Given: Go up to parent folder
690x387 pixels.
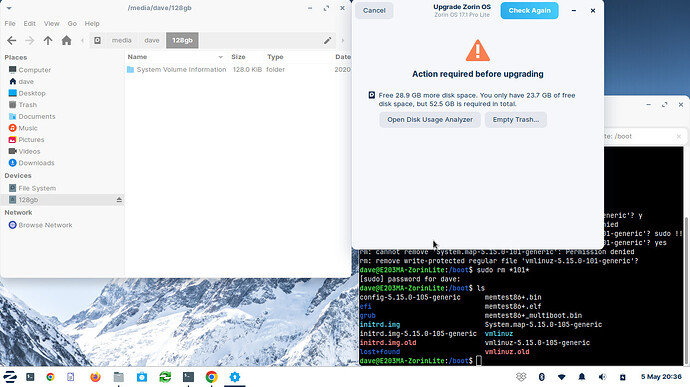Looking at the screenshot, I should click(x=48, y=41).
